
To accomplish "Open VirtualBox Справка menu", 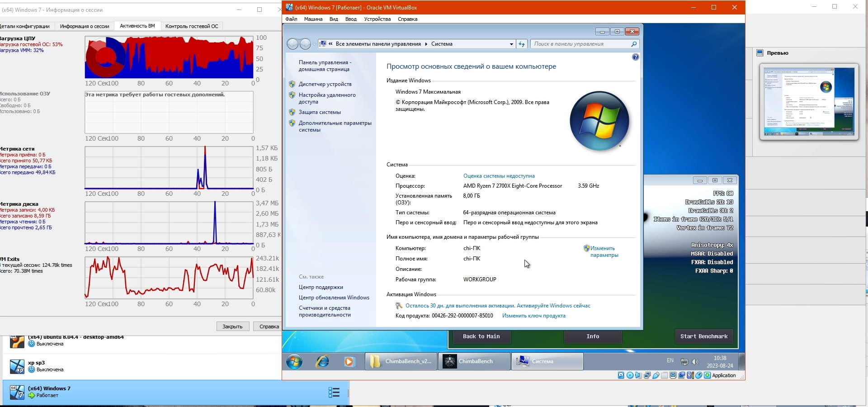I will click(x=408, y=19).
